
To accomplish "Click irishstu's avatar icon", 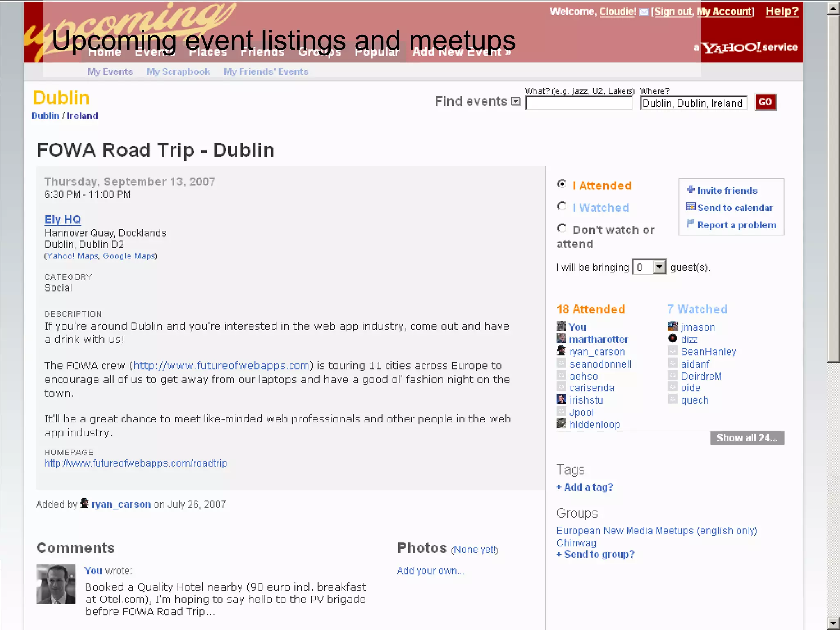I will pyautogui.click(x=561, y=399).
